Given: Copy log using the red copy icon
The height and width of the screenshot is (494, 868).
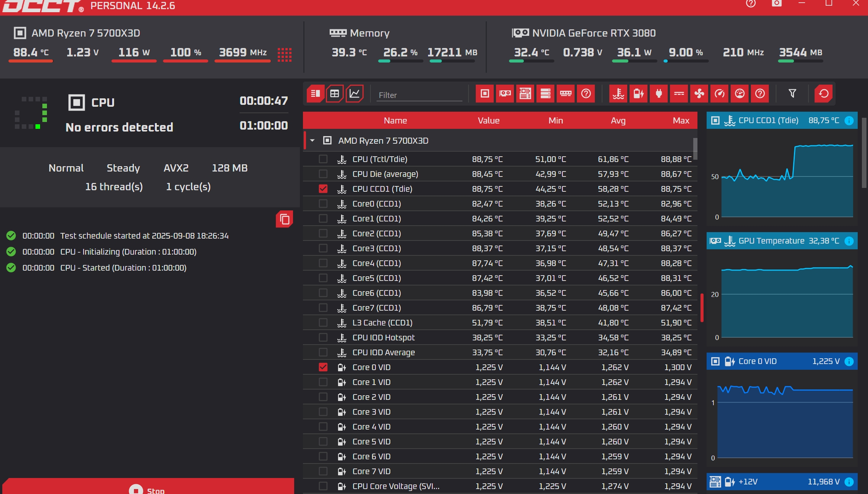Looking at the screenshot, I should tap(285, 219).
